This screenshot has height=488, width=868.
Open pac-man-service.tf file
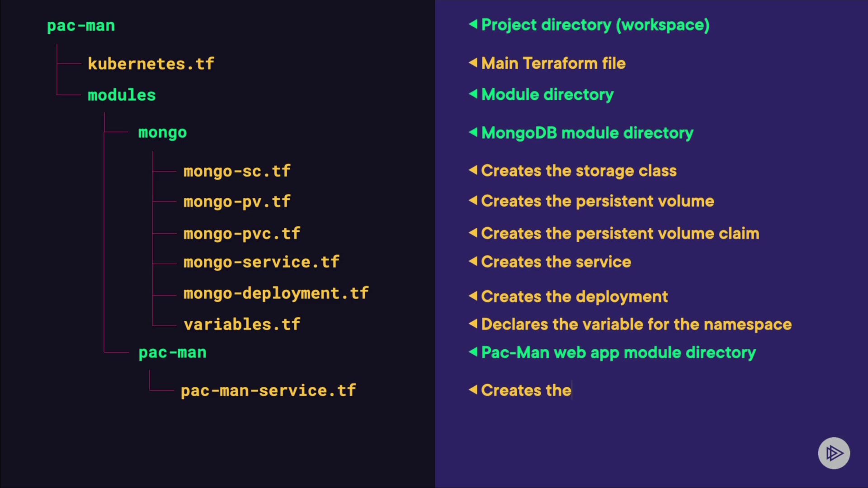pyautogui.click(x=268, y=390)
